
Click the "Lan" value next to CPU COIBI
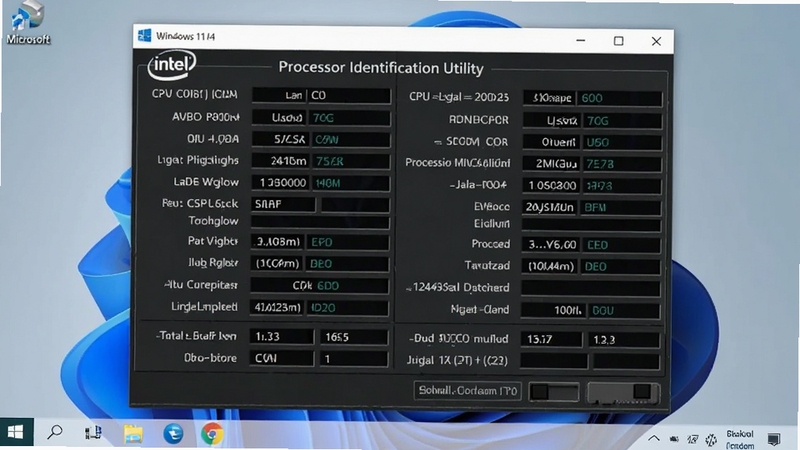point(279,95)
